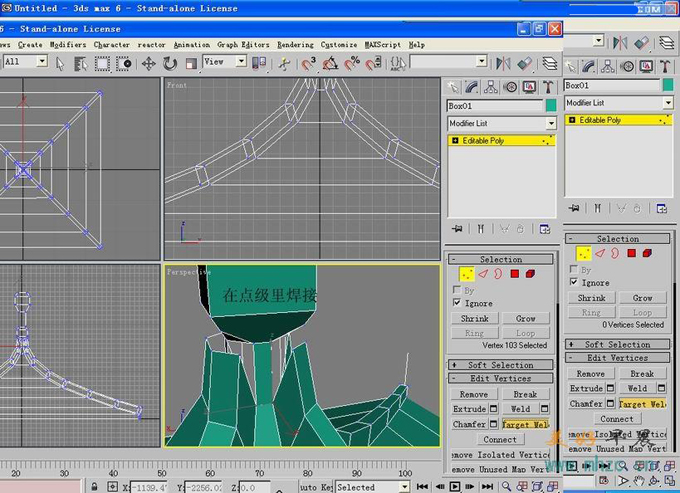Enable the By checkbox in left panel
The height and width of the screenshot is (493, 680).
[458, 290]
